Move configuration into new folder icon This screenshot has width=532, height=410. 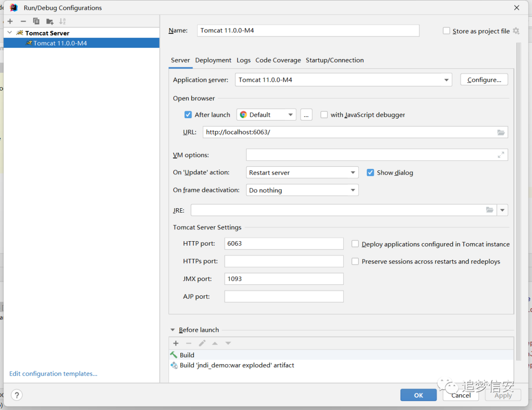[x=50, y=21]
